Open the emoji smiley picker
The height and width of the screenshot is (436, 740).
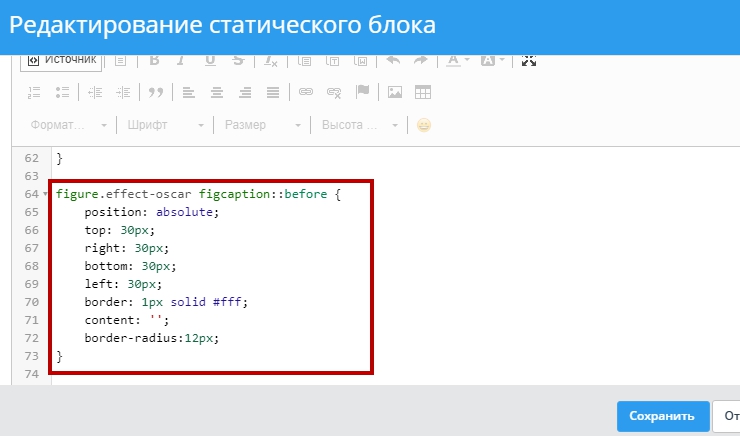(424, 125)
